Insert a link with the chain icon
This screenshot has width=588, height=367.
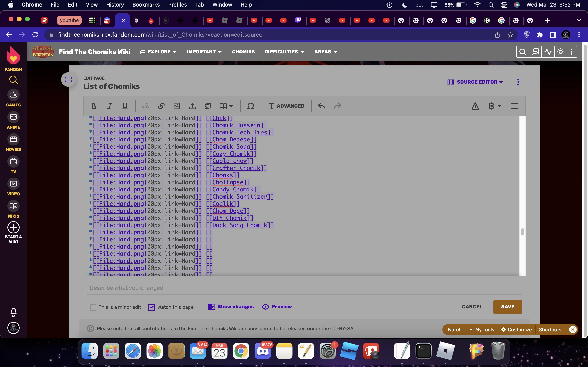[161, 106]
